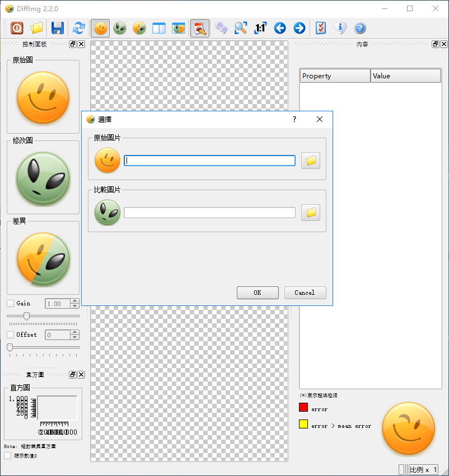
Task: Click the Gain slider handle
Action: point(26,316)
